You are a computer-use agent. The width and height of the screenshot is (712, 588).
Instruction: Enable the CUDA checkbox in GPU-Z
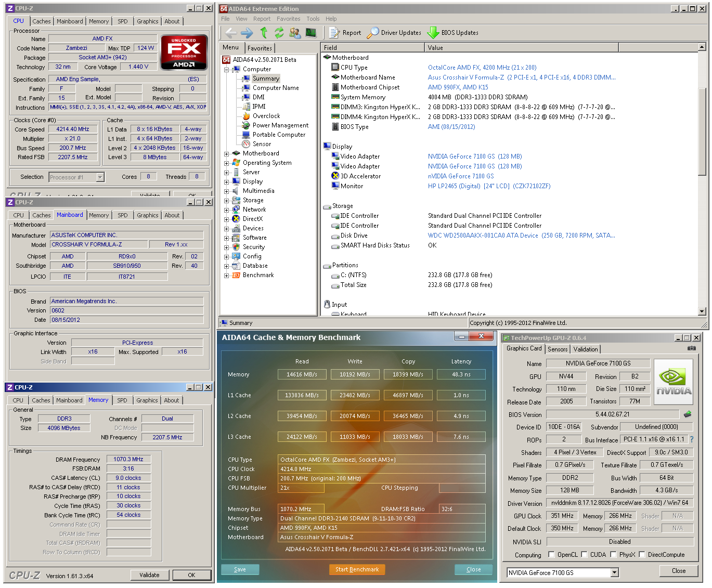584,554
